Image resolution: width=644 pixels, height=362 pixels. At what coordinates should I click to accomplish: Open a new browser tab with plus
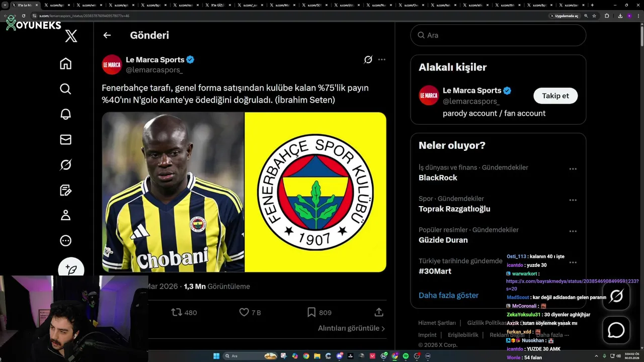click(592, 5)
